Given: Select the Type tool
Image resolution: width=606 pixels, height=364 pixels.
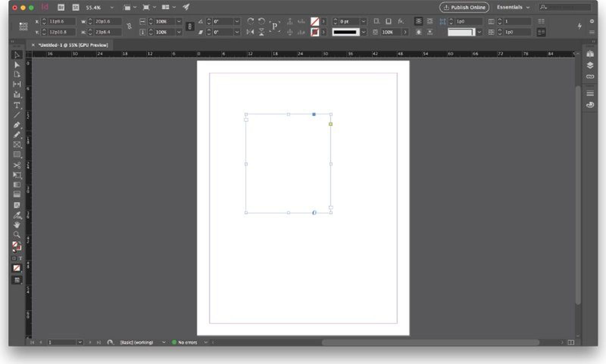Looking at the screenshot, I should click(17, 105).
